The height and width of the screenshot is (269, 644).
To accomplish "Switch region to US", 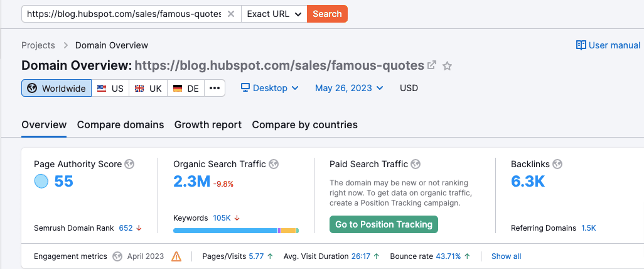I will (x=110, y=88).
